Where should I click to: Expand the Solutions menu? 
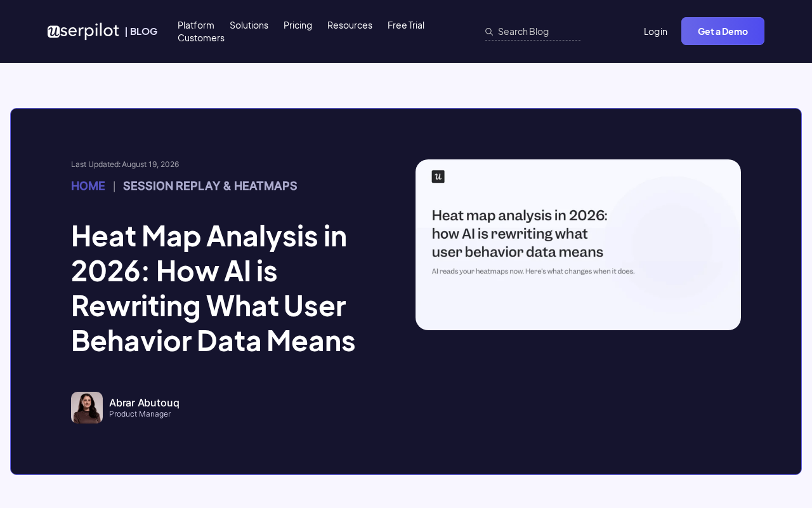pos(249,25)
